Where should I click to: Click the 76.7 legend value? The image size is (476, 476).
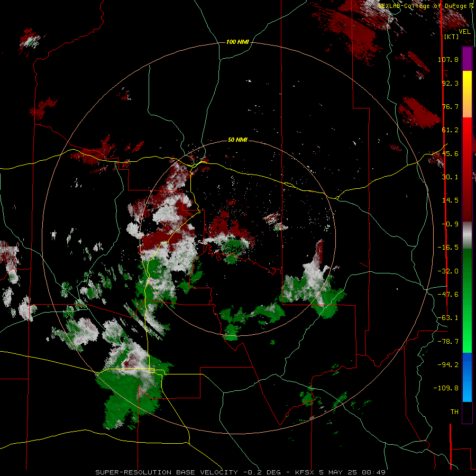click(x=450, y=106)
